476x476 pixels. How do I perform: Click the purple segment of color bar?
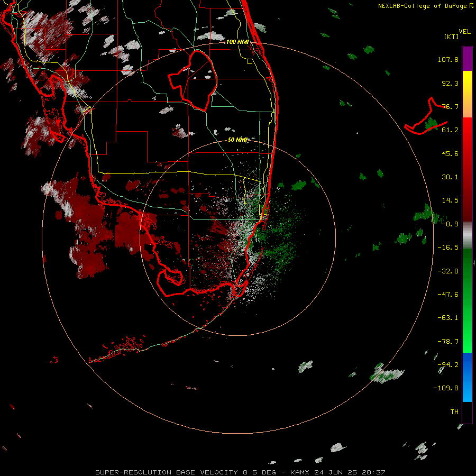tap(467, 59)
